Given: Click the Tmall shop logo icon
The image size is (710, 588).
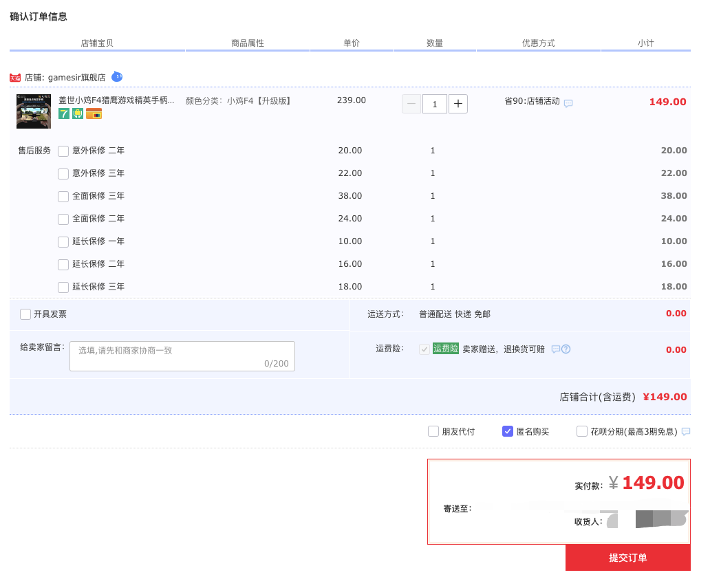Looking at the screenshot, I should pyautogui.click(x=15, y=78).
